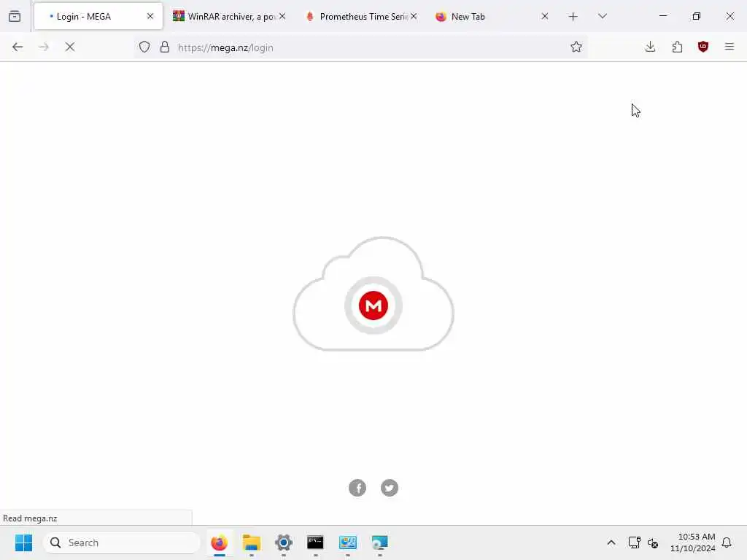Open the Extensions puzzle icon
This screenshot has width=747, height=560.
[677, 47]
